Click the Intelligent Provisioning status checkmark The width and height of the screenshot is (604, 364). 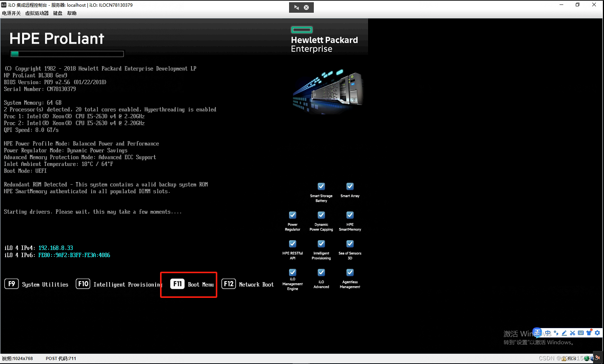(321, 244)
